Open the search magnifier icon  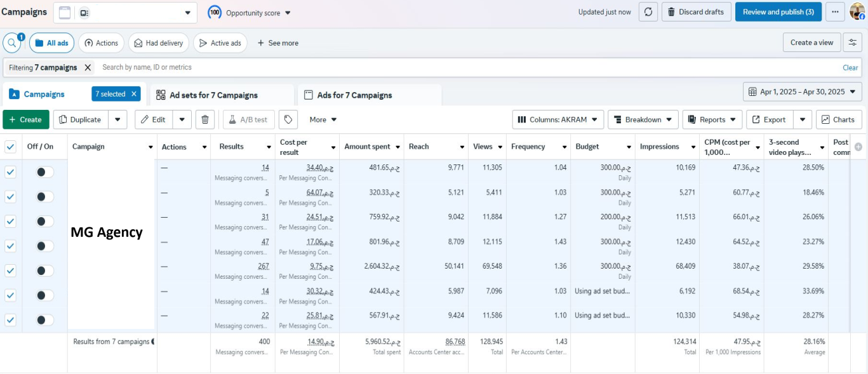point(13,43)
